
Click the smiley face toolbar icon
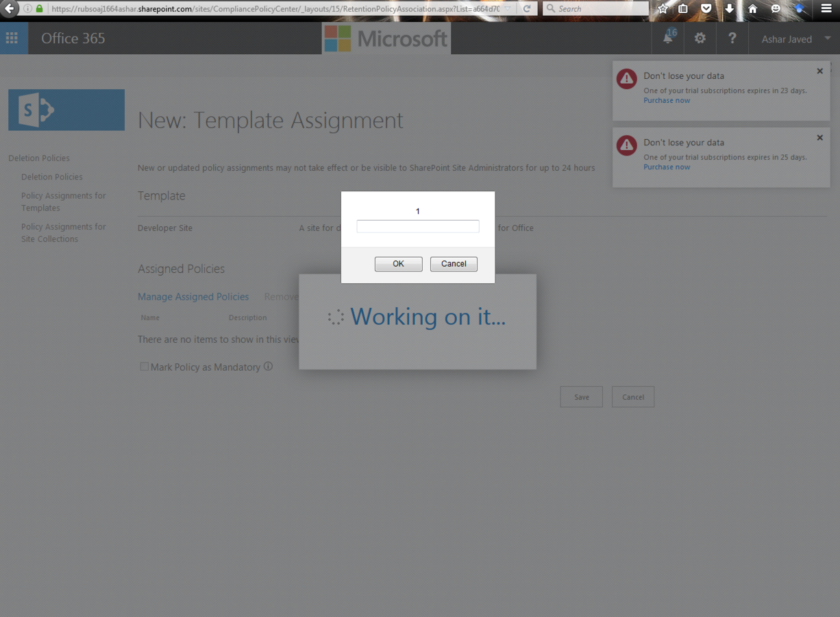click(x=776, y=9)
